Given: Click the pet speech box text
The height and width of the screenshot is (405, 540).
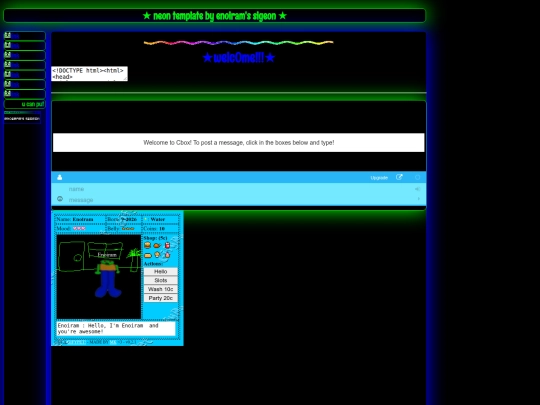Looking at the screenshot, I should [116, 329].
